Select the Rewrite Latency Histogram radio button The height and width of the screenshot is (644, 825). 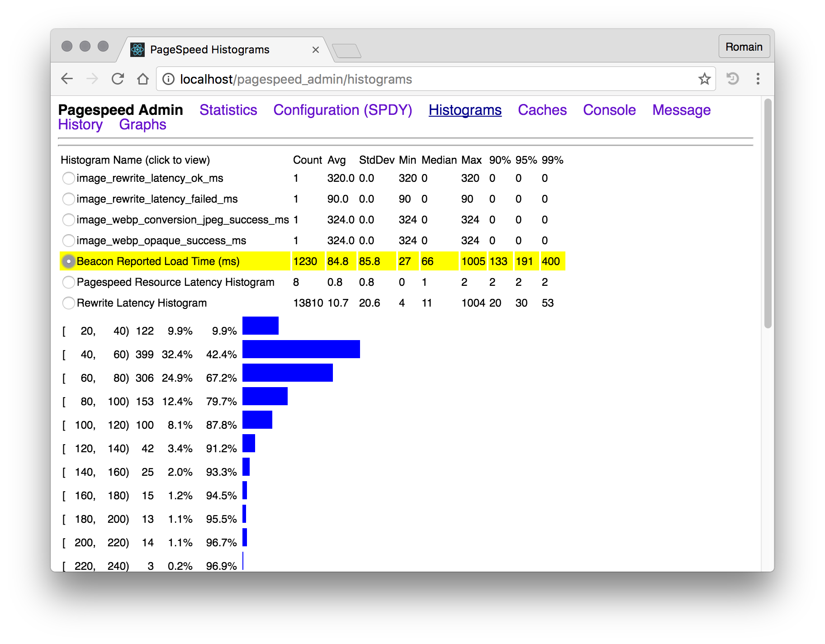69,303
